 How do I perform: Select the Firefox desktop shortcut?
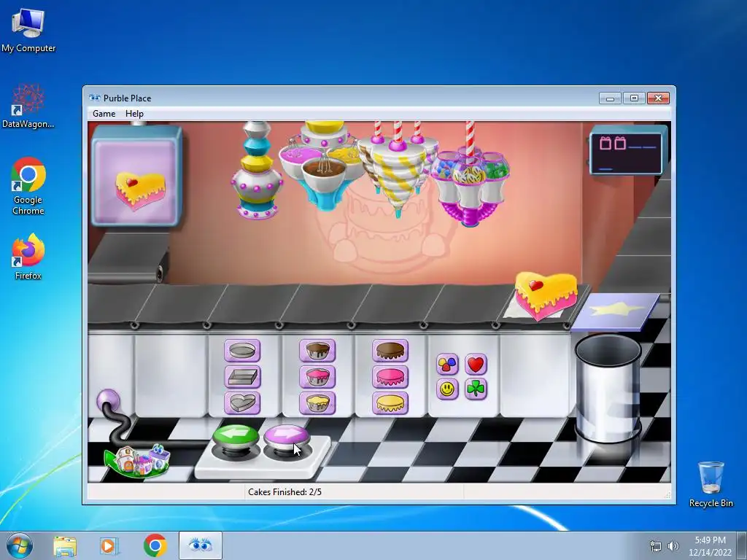(x=28, y=257)
